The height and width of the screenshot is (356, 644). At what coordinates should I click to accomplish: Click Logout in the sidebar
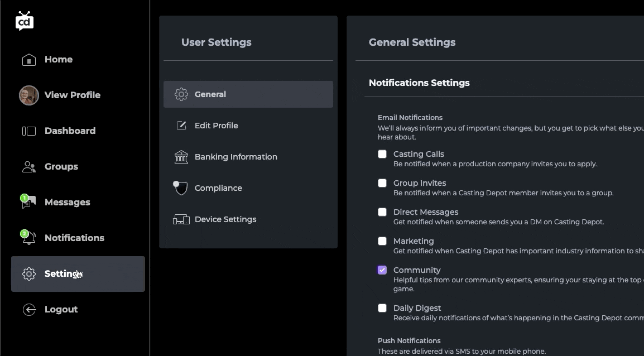tap(61, 309)
